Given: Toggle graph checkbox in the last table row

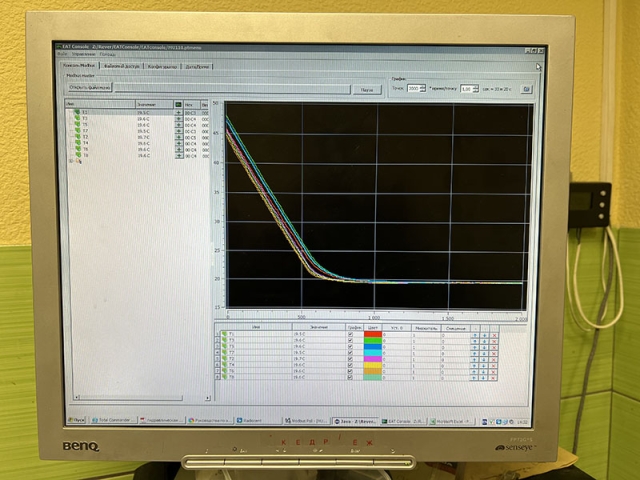Looking at the screenshot, I should tap(349, 377).
